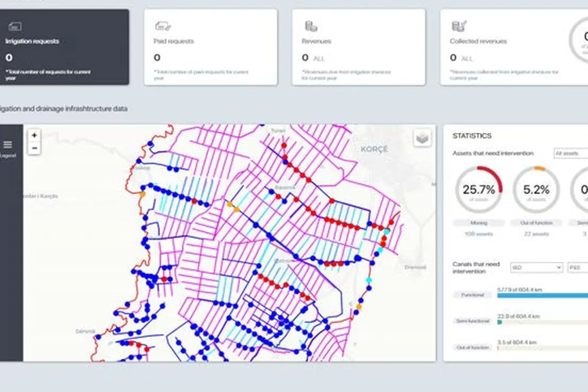Open the I&D canals dropdown
This screenshot has height=392, width=588.
[x=536, y=267]
